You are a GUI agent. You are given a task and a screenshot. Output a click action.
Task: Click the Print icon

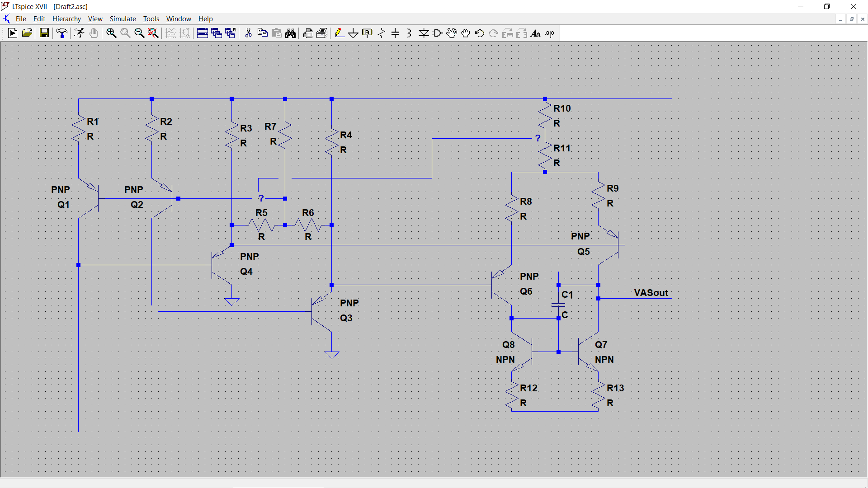click(x=308, y=33)
